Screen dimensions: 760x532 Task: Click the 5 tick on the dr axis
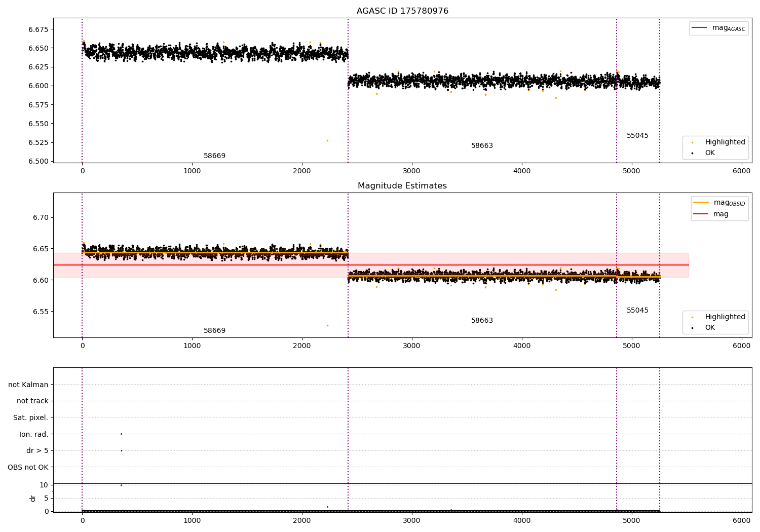[x=46, y=498]
